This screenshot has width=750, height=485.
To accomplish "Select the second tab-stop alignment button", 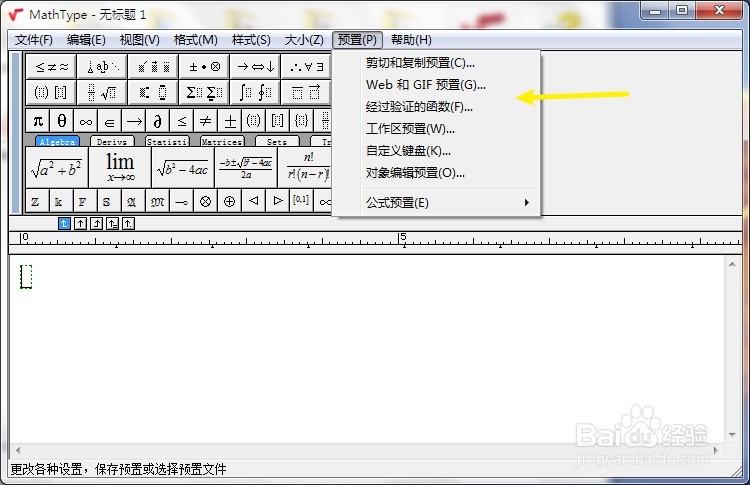I will pos(80,223).
